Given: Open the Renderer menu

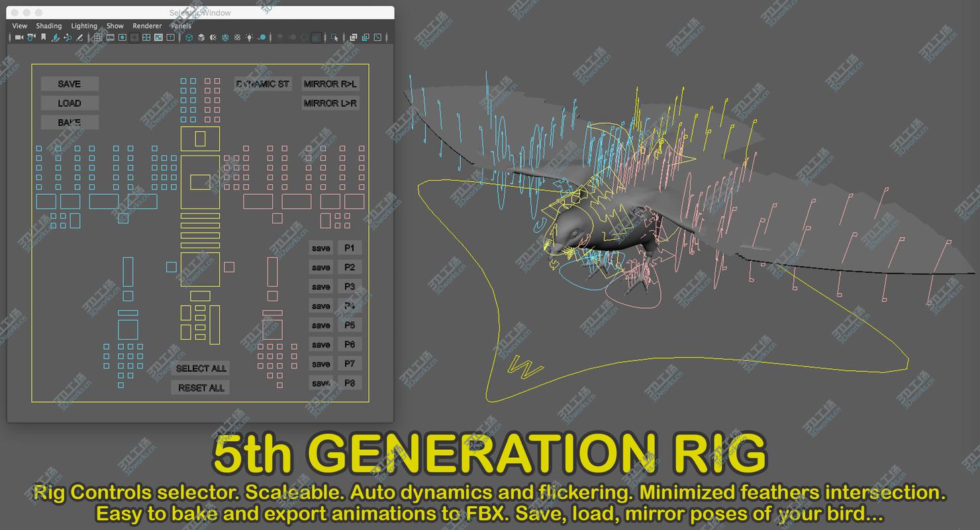Looking at the screenshot, I should 147,26.
